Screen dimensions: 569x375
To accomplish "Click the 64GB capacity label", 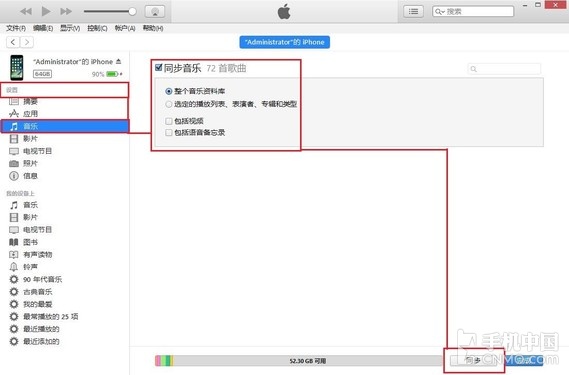I will point(42,74).
